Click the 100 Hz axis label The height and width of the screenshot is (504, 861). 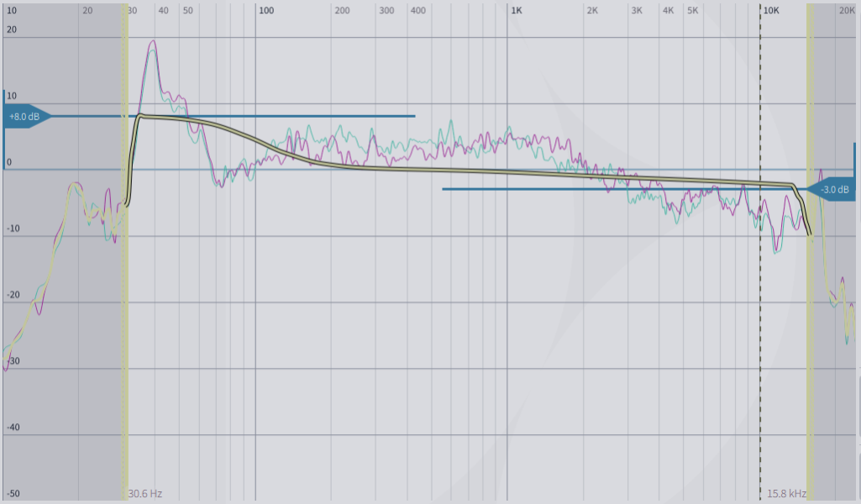point(266,12)
